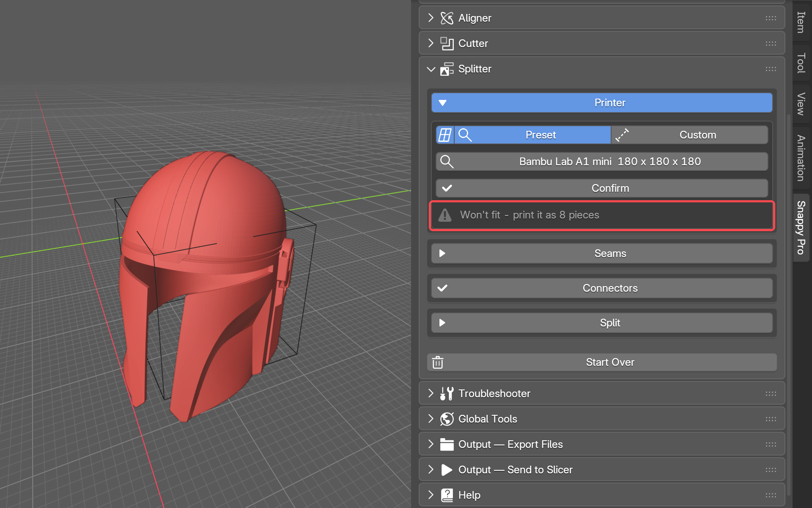812x508 pixels.
Task: Open the View sidebar tab
Action: pos(801,104)
